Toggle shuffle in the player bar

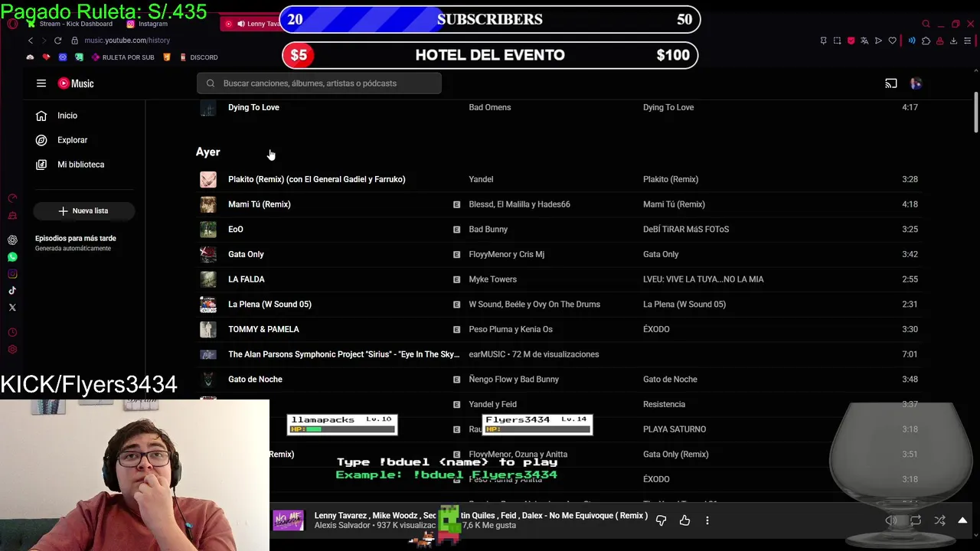(939, 520)
